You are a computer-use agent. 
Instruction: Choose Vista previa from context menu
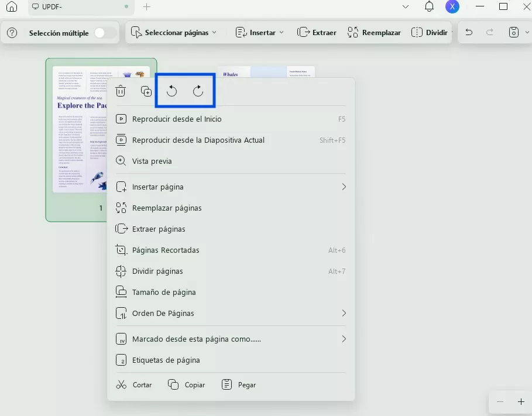pos(231,161)
